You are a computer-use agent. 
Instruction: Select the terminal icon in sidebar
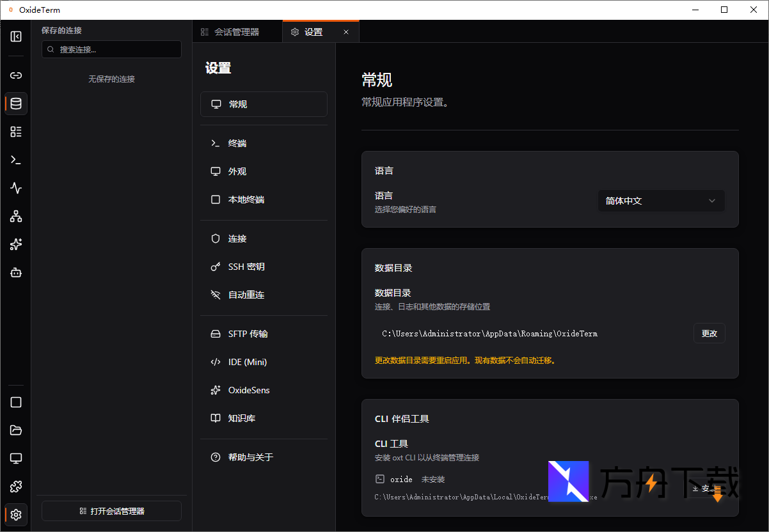(x=16, y=159)
